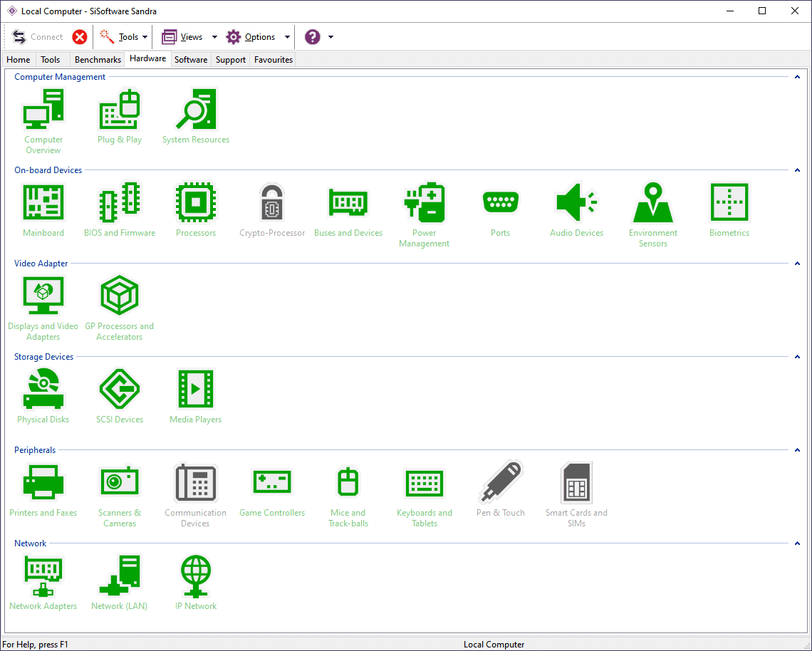812x651 pixels.
Task: Open Displays and Video Adapters module
Action: pyautogui.click(x=43, y=307)
